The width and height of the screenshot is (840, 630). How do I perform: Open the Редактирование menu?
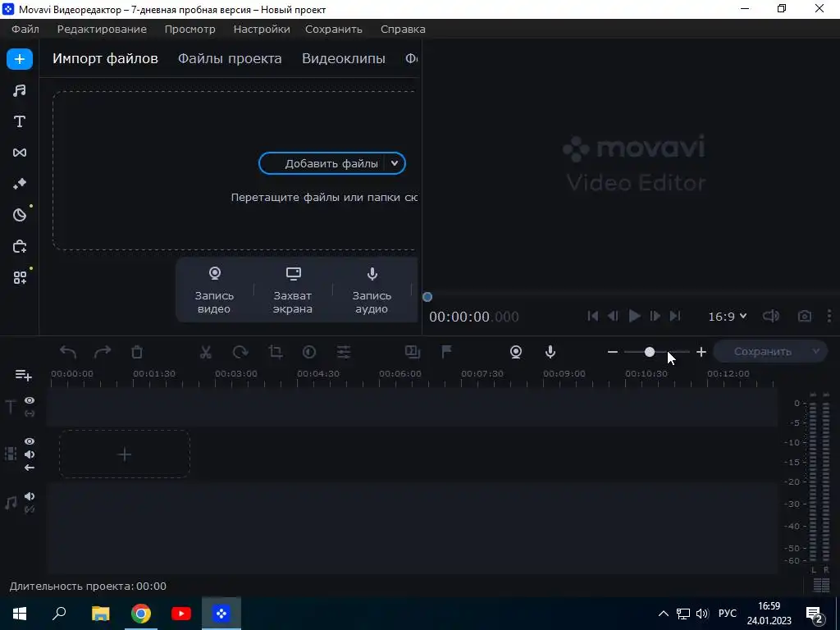click(x=102, y=29)
